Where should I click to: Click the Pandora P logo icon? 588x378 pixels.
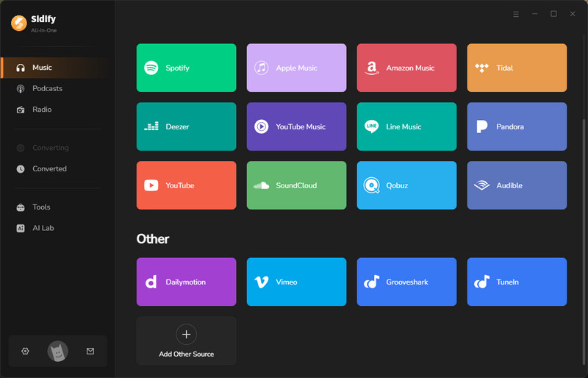coord(481,126)
